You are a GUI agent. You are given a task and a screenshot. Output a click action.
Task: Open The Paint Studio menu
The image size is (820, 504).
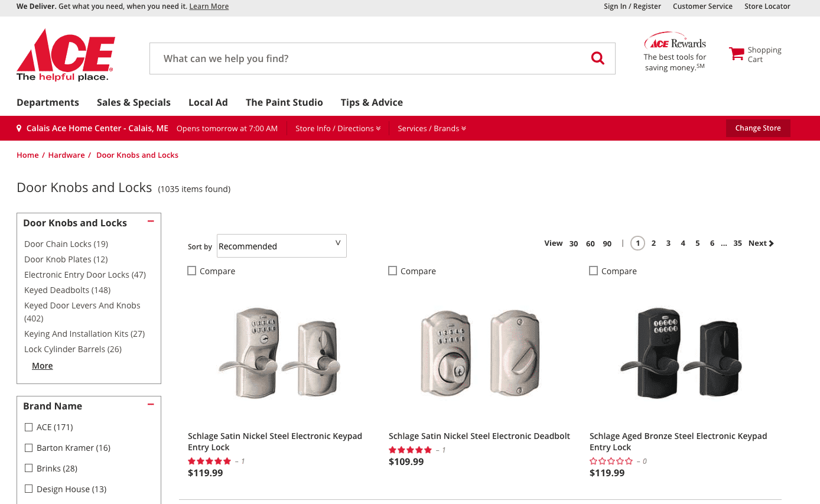click(x=284, y=102)
